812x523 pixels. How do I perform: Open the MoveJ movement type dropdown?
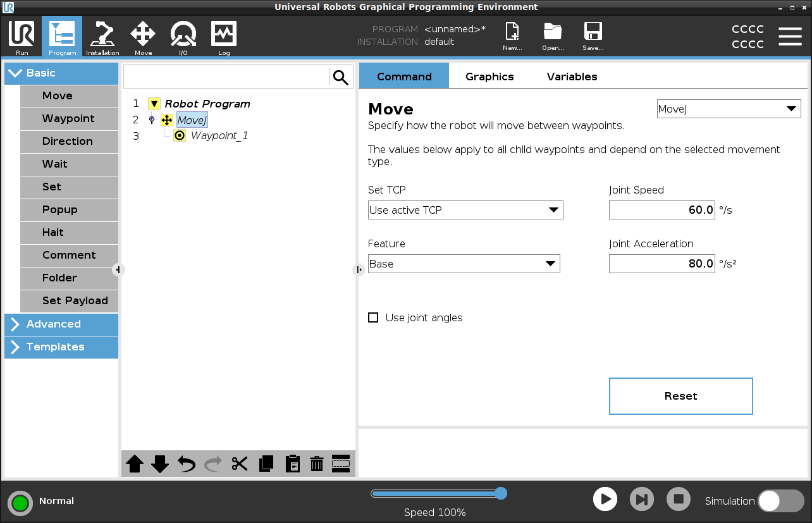[x=729, y=109]
